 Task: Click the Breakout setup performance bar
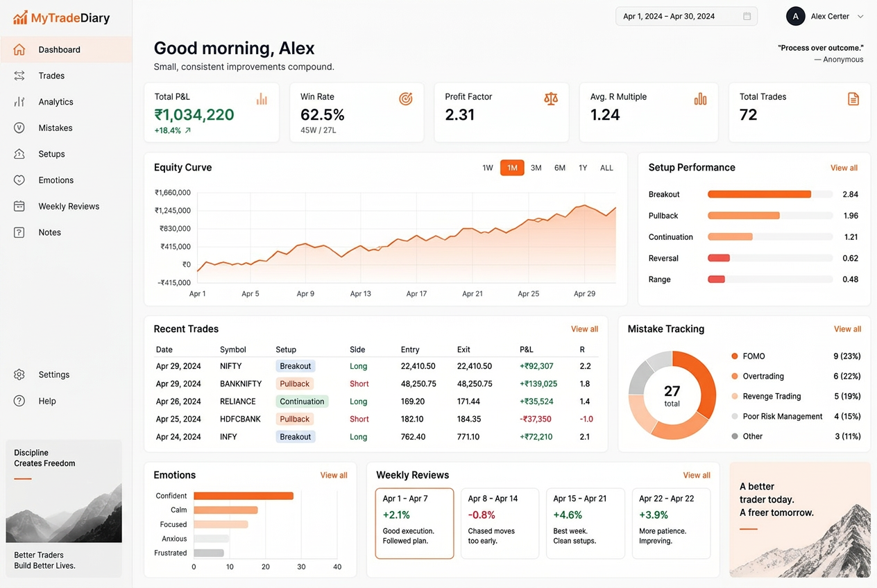759,194
